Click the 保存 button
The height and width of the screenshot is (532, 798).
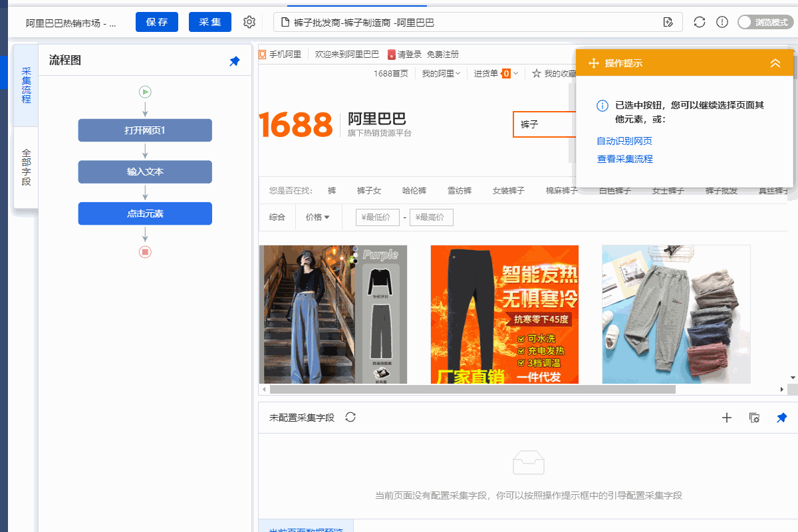157,22
